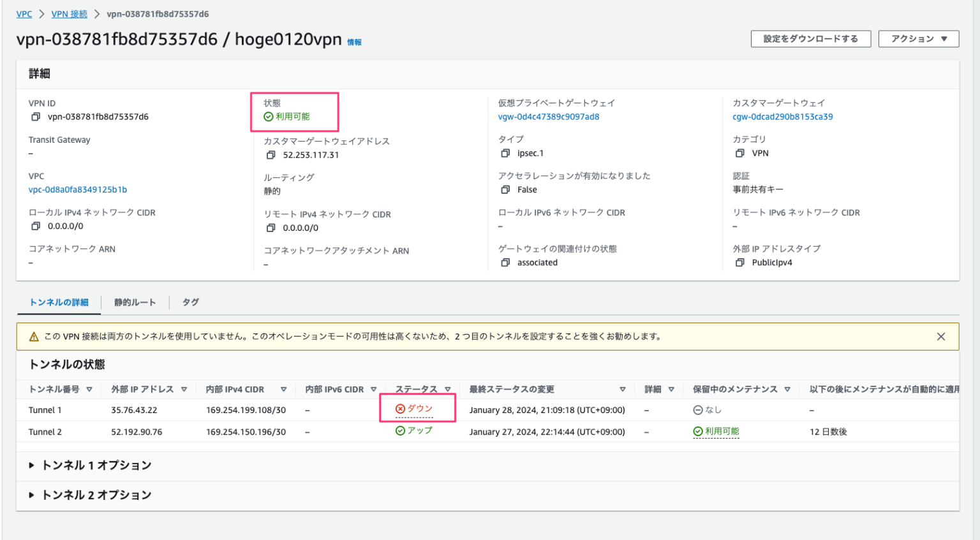Copy the acceleration value False

[x=505, y=189]
